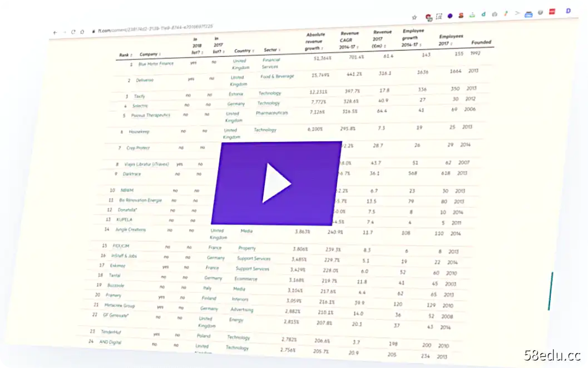Image resolution: width=588 pixels, height=368 pixels.
Task: Open the dashed-square screenshot extension
Action: [439, 16]
